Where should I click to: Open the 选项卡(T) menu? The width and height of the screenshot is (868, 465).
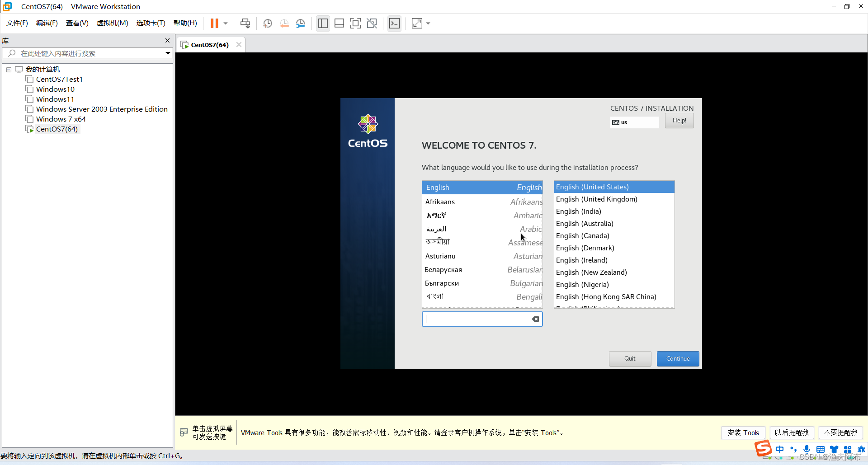pyautogui.click(x=151, y=23)
